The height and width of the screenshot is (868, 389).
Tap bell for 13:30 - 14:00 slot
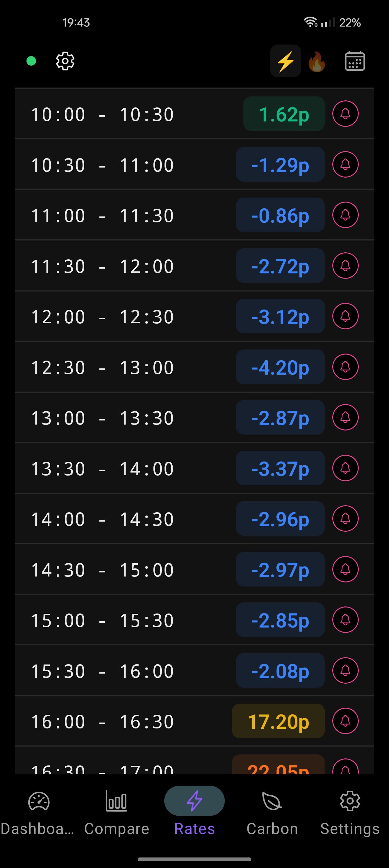(345, 468)
